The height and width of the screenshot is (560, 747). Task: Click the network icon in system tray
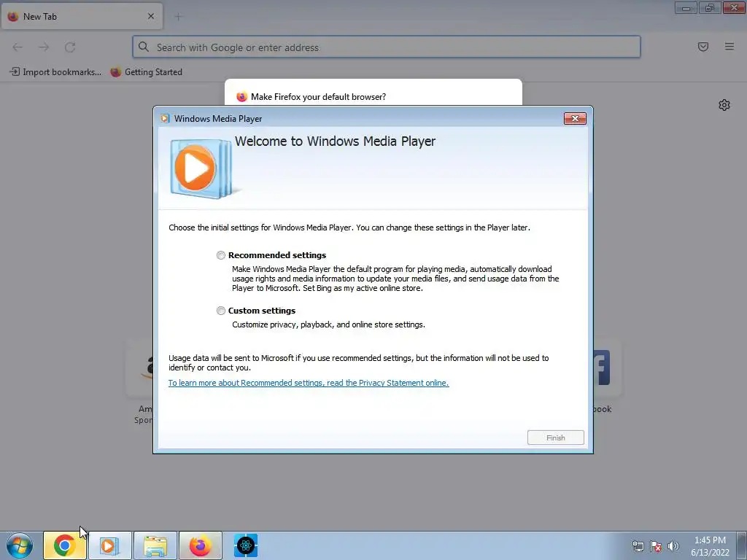638,546
